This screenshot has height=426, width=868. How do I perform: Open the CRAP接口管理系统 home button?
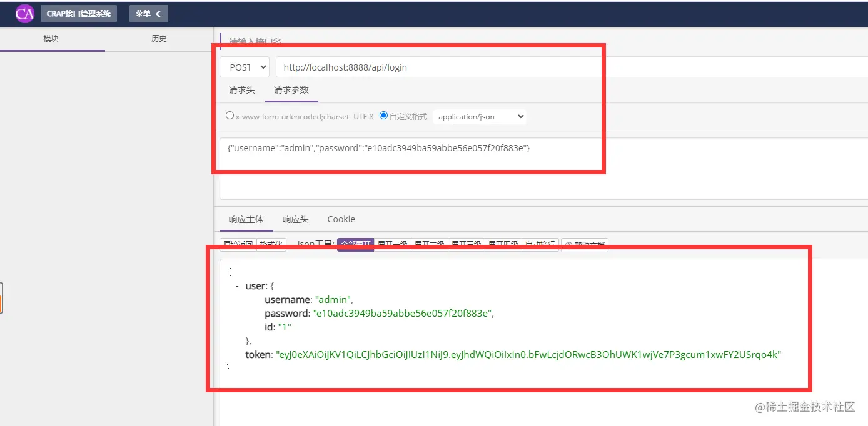(79, 14)
